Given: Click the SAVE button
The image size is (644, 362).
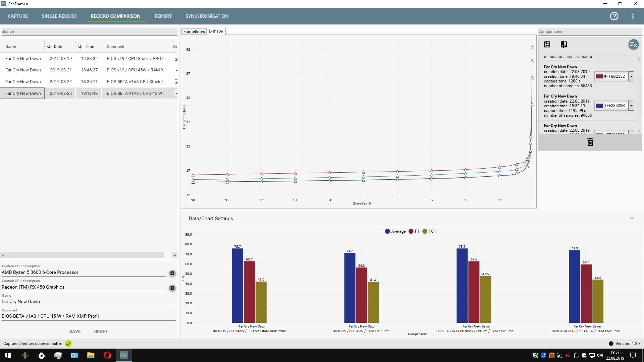Looking at the screenshot, I should pos(75,331).
